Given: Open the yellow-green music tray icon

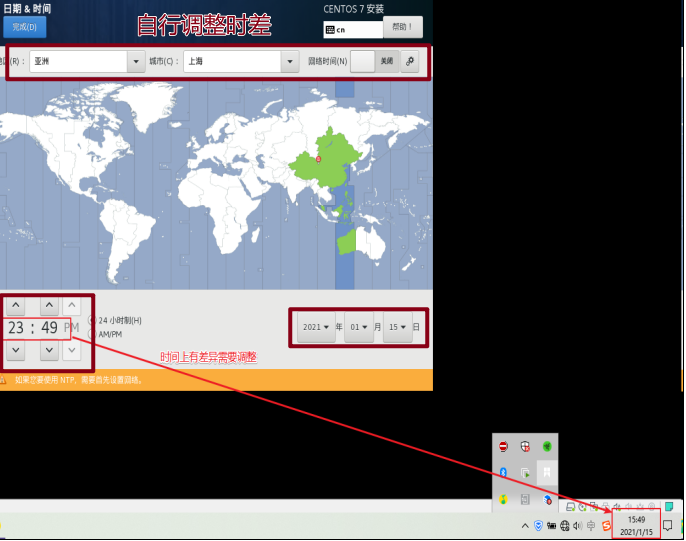Looking at the screenshot, I should 503,499.
